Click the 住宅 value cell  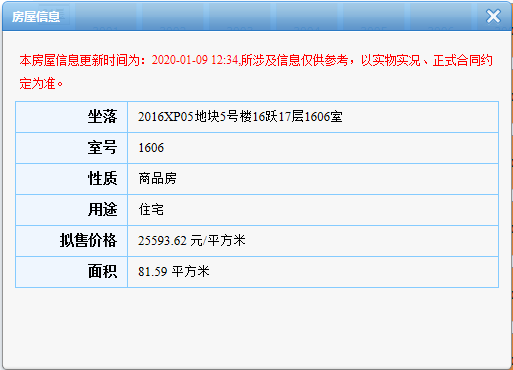(313, 210)
